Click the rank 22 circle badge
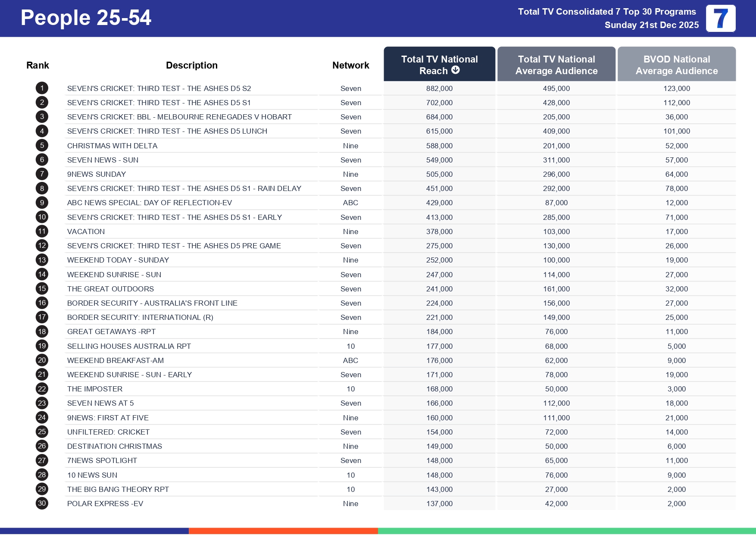 [x=41, y=388]
